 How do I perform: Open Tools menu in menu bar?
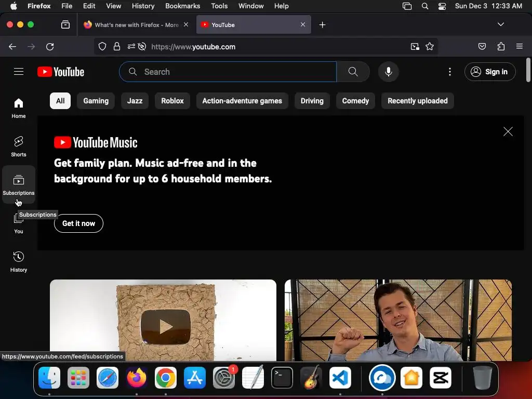click(x=219, y=6)
